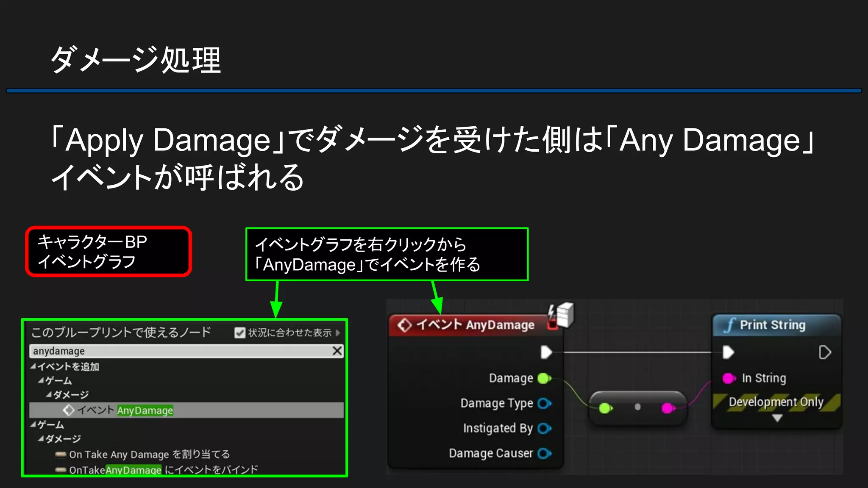Viewport: 868px width, 488px height.
Task: Click the Print String exec output pin
Action: point(825,352)
